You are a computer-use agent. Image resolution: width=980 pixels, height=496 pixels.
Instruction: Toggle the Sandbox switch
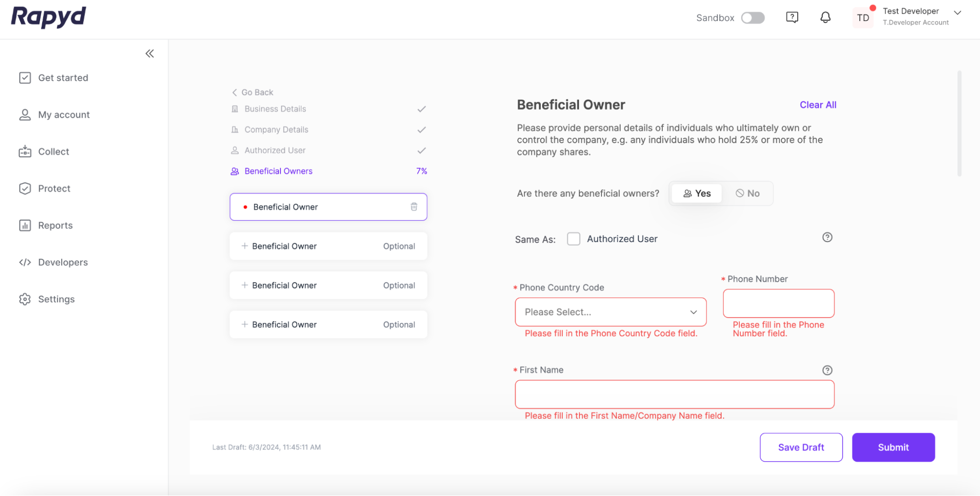[753, 18]
